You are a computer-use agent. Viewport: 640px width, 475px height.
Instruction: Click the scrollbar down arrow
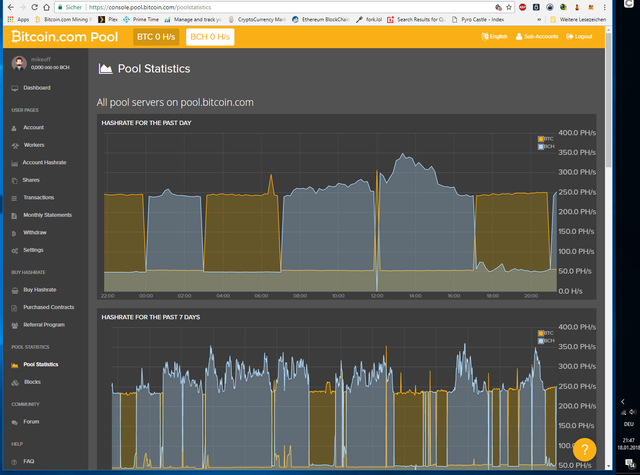coord(608,466)
